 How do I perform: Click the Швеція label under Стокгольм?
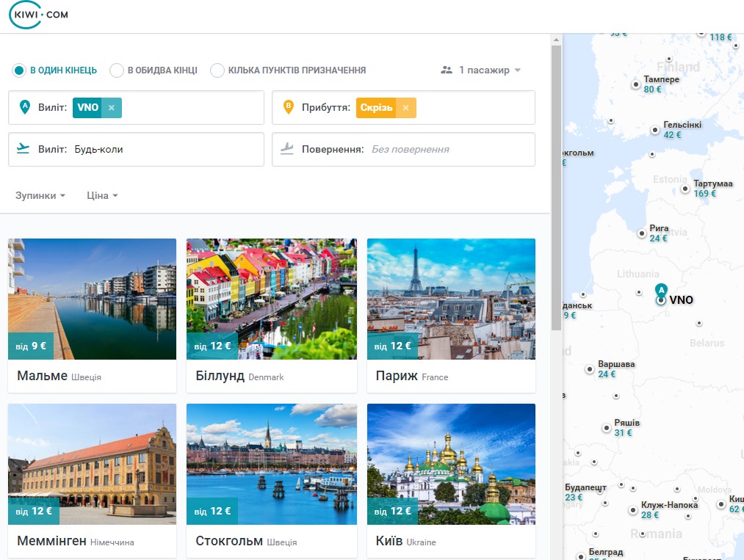pyautogui.click(x=282, y=542)
